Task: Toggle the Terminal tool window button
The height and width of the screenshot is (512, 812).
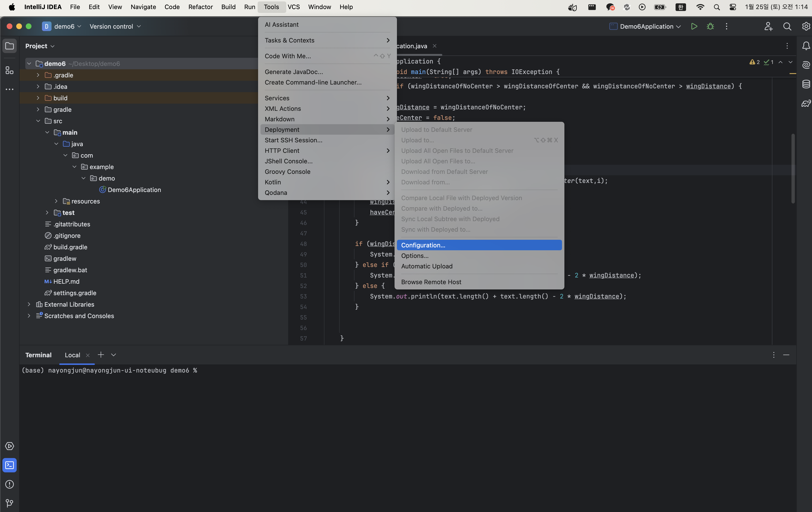Action: point(10,465)
